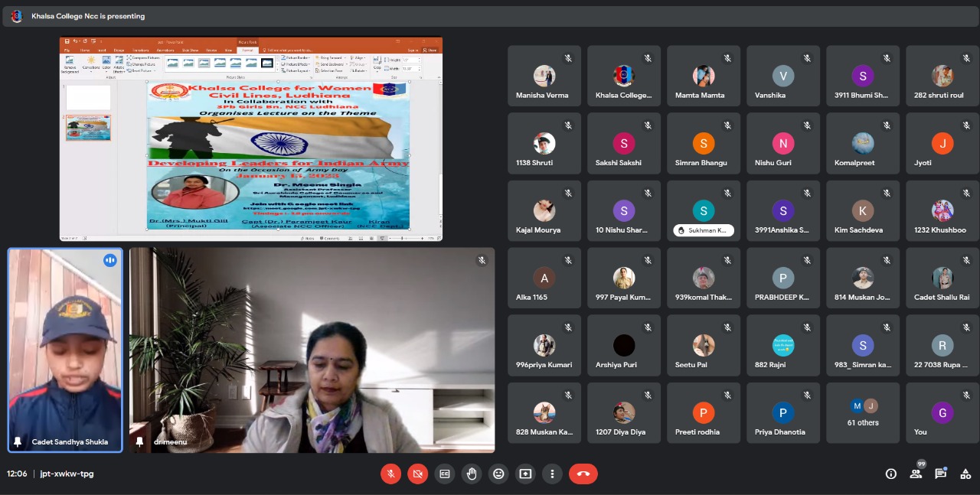Expand Picture Effects dropdown in PowerPoint
This screenshot has width=980, height=495.
point(296,64)
